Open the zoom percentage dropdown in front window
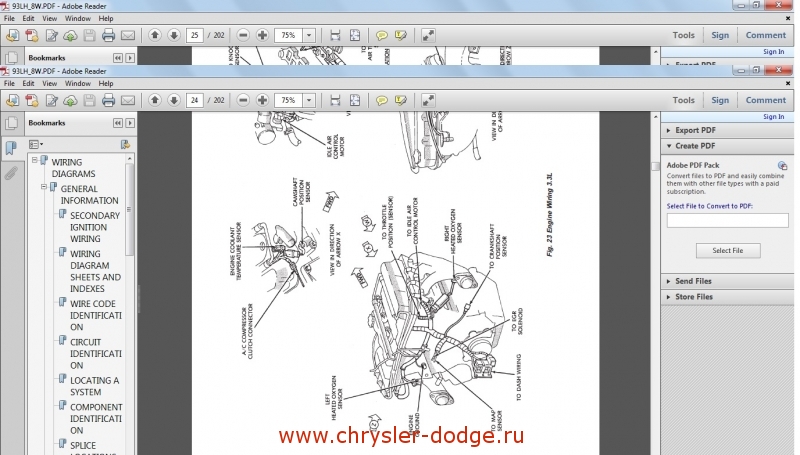 click(x=308, y=101)
